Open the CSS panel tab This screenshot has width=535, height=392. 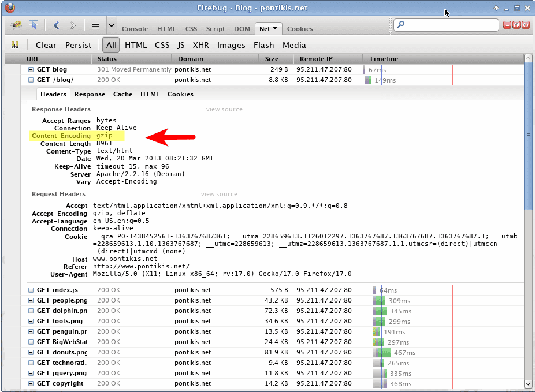click(191, 29)
